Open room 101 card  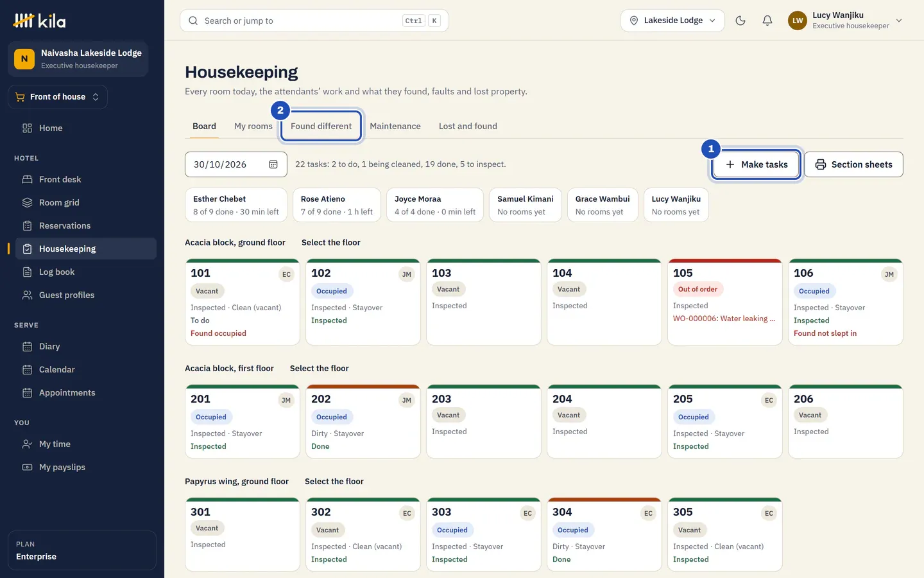tap(243, 302)
